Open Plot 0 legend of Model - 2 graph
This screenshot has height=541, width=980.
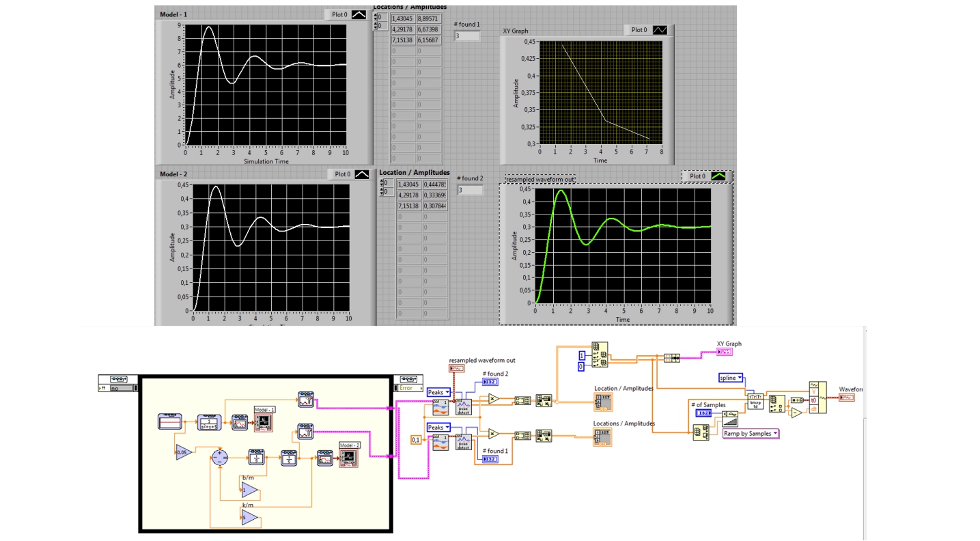click(x=351, y=174)
